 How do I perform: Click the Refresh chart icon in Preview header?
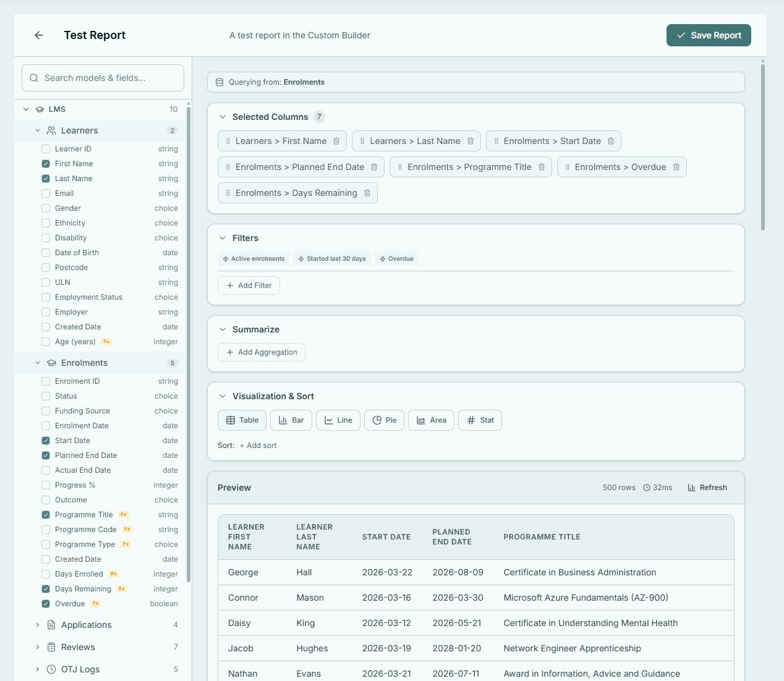coord(691,487)
